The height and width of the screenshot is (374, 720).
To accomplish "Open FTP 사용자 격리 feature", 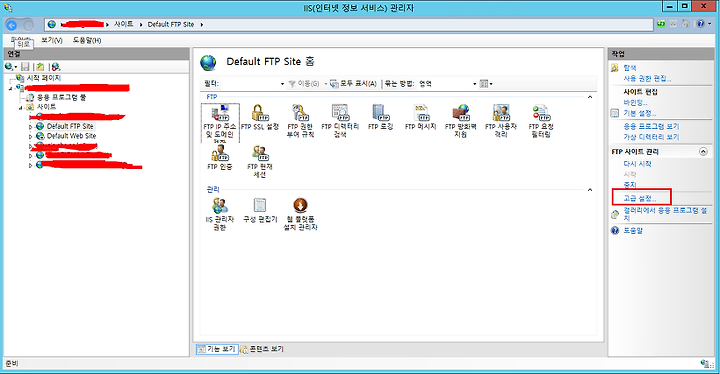I will click(501, 122).
